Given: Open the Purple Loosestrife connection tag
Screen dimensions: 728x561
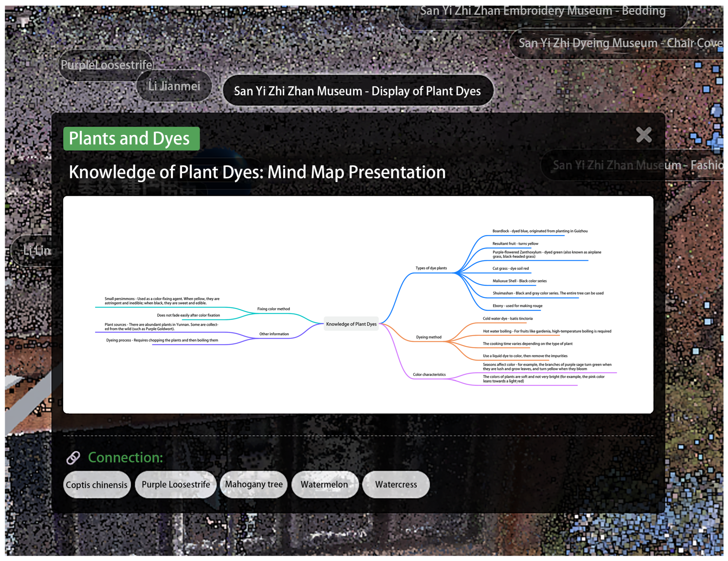Looking at the screenshot, I should [176, 484].
